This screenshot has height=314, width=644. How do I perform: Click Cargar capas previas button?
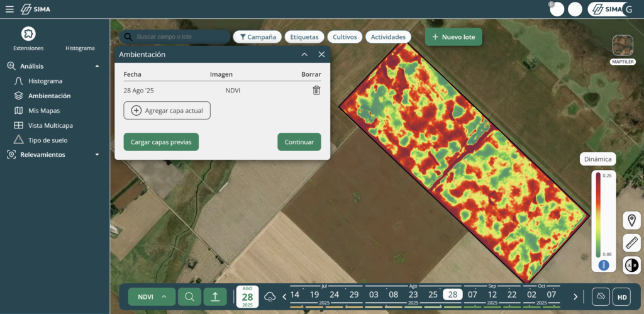click(161, 142)
